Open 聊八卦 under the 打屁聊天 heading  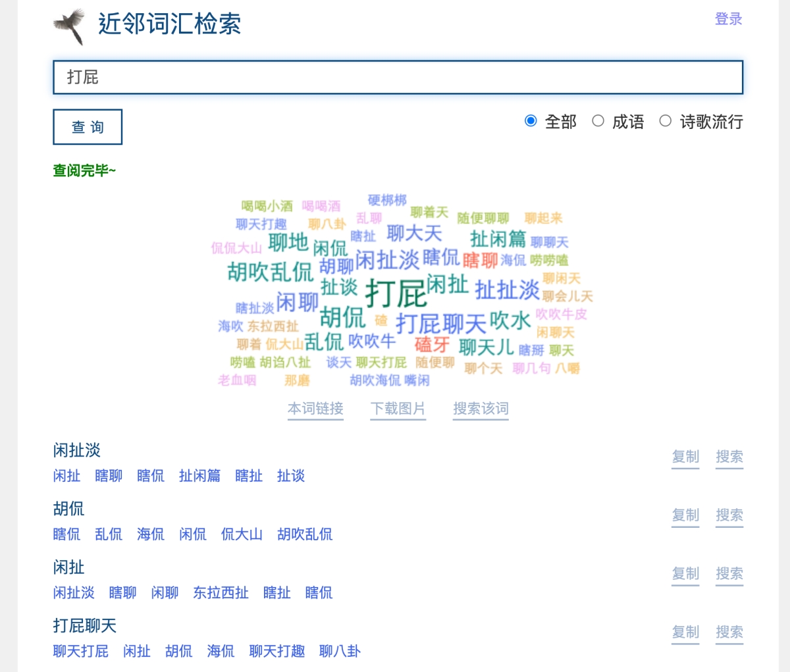pos(340,652)
